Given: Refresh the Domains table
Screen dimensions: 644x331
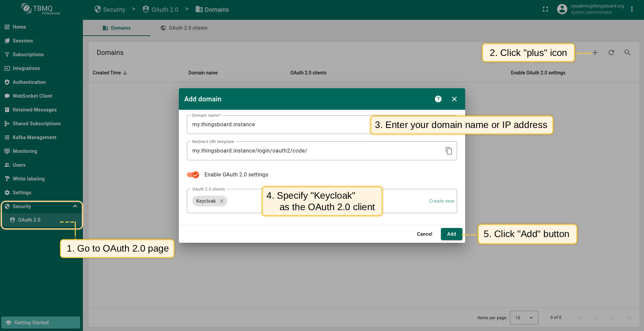Looking at the screenshot, I should (x=611, y=53).
